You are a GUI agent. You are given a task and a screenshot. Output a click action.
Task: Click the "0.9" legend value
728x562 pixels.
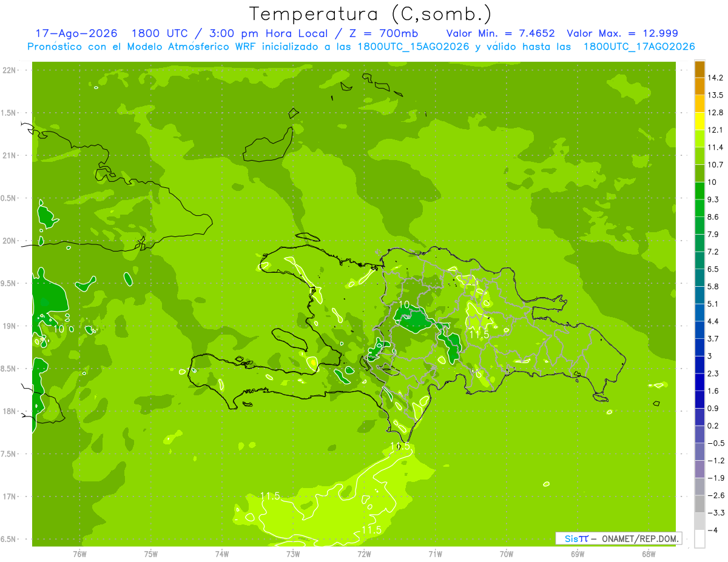pos(714,409)
